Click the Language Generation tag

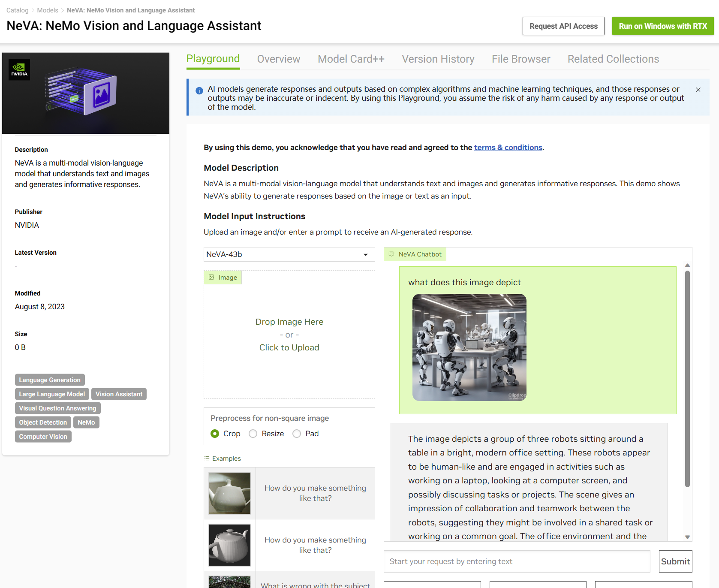pyautogui.click(x=50, y=380)
